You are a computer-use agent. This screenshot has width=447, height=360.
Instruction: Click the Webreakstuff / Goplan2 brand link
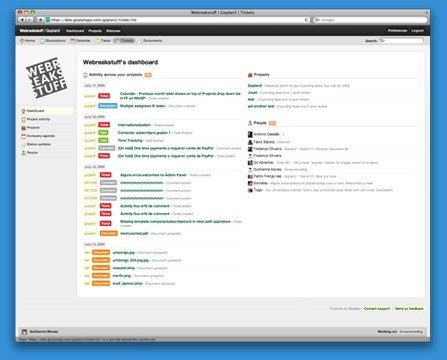40,31
